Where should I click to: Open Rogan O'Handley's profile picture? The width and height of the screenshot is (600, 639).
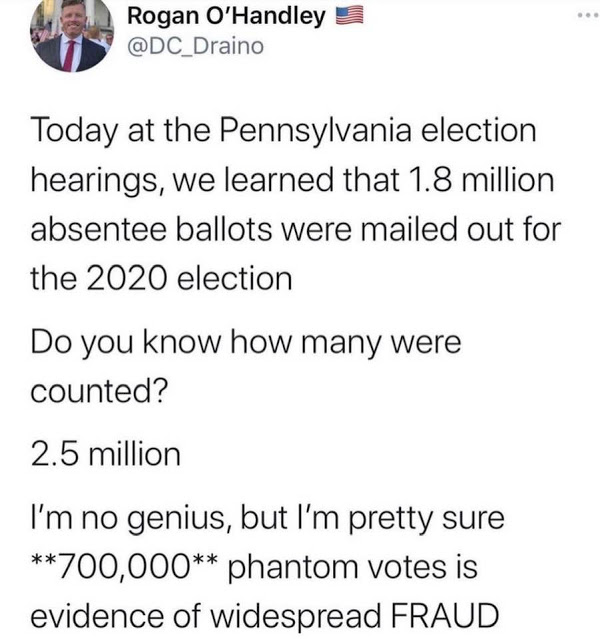tap(70, 36)
